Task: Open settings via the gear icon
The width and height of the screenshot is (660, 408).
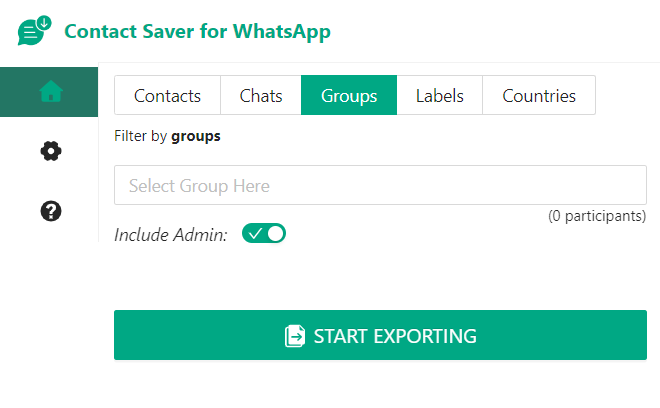Action: point(50,151)
